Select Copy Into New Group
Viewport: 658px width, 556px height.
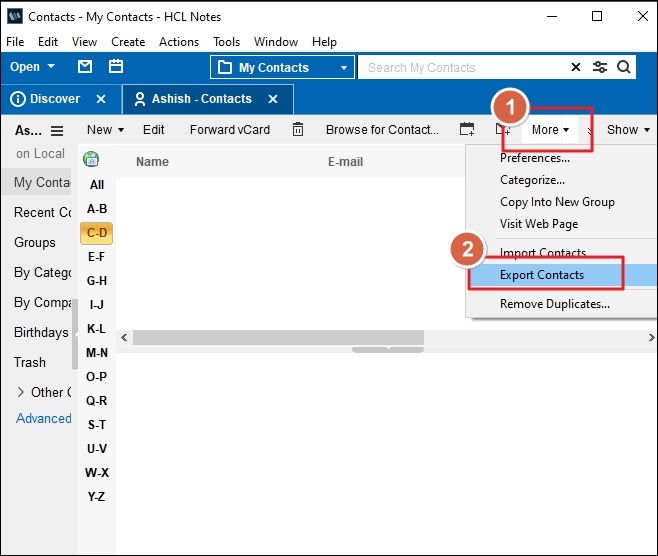[x=557, y=202]
